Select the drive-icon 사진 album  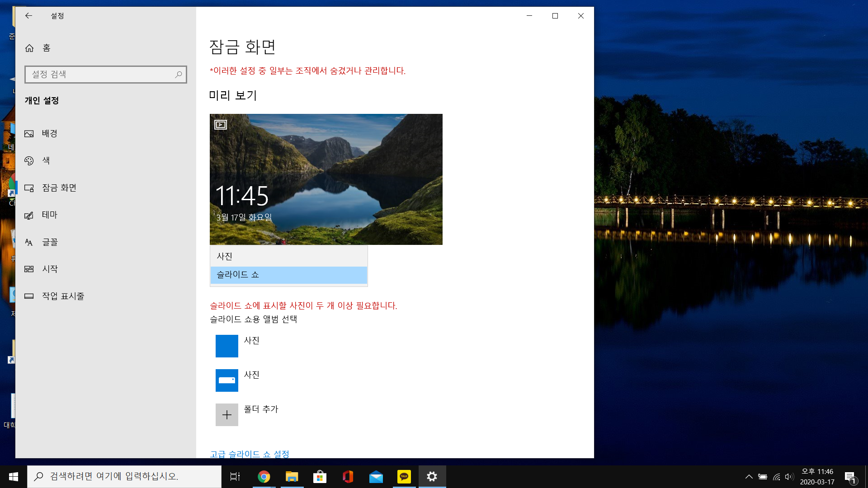(x=226, y=380)
